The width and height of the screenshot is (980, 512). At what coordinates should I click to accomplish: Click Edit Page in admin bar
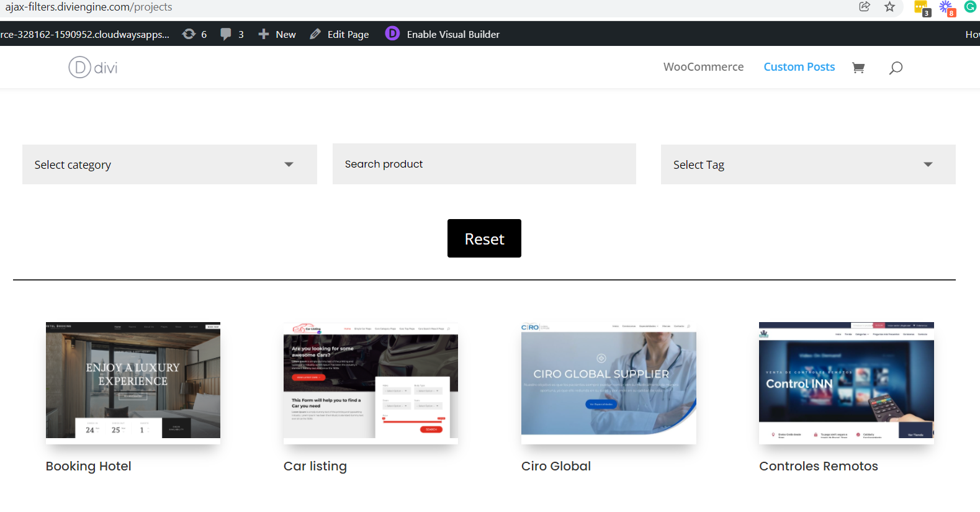click(339, 34)
